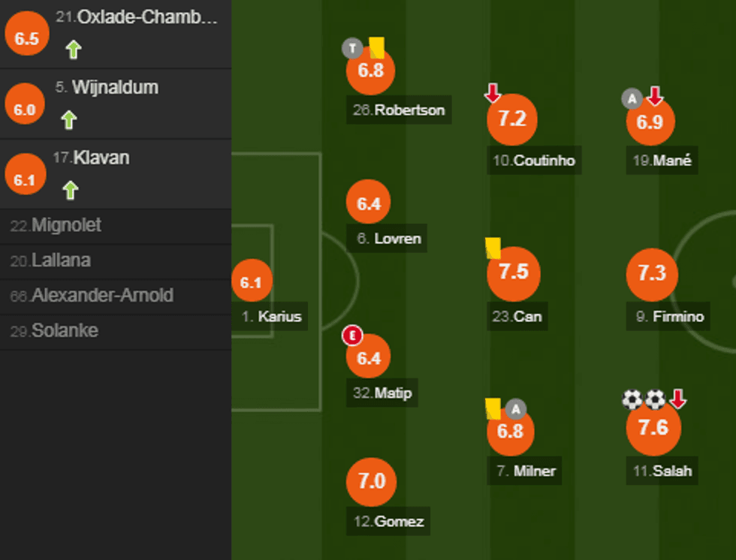
Task: Click the green sub-on arrow under Klavan
Action: click(70, 190)
